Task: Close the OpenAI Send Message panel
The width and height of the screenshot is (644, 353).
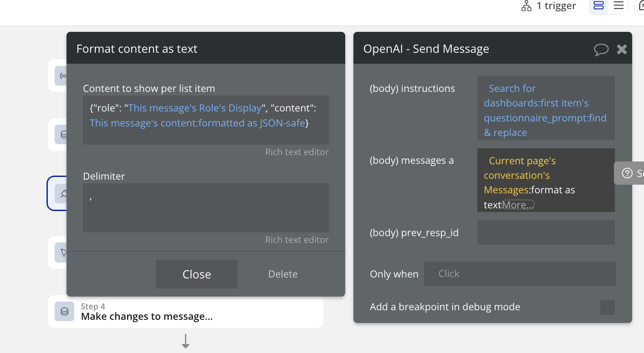Action: point(622,49)
